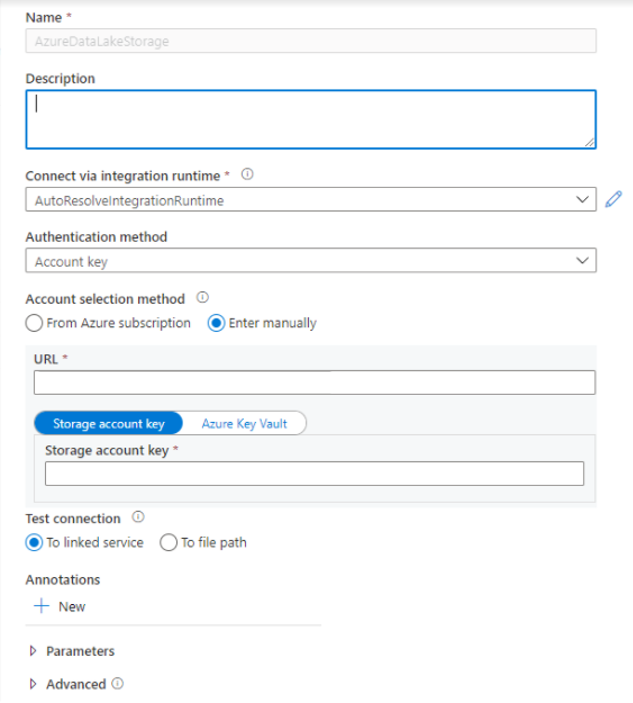Select the Enter manually radio option

[216, 323]
